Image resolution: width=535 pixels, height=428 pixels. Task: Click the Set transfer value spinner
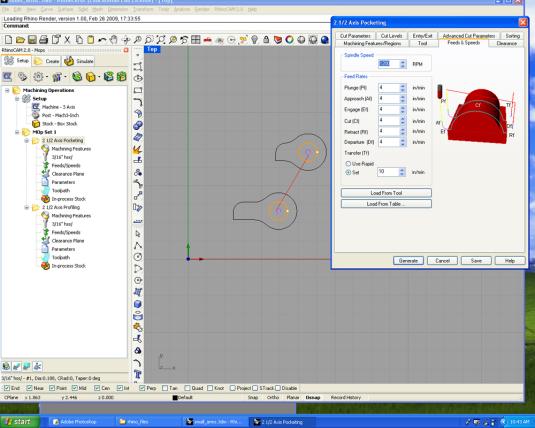pos(402,172)
